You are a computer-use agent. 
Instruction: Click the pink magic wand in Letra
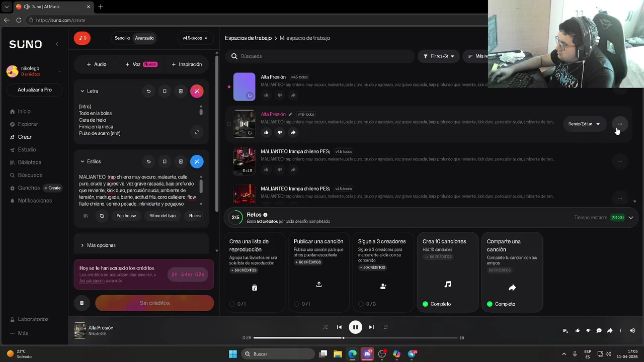pyautogui.click(x=197, y=91)
